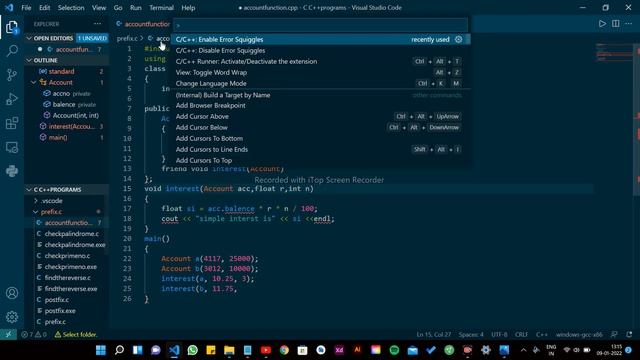Open the Edit menu
The image size is (640, 360).
click(44, 7)
